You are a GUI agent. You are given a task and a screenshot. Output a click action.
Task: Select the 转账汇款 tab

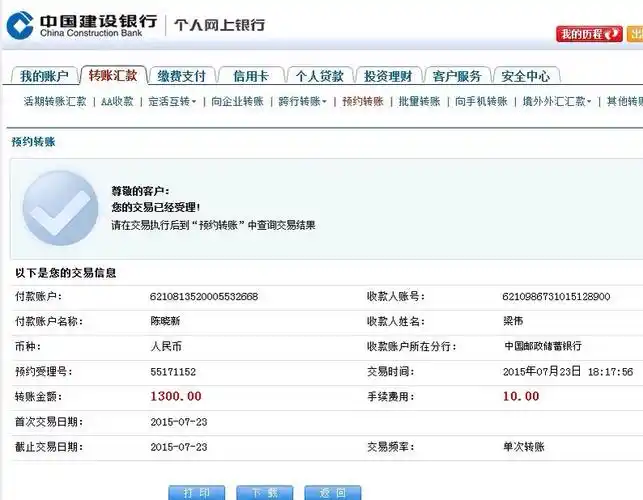point(113,75)
